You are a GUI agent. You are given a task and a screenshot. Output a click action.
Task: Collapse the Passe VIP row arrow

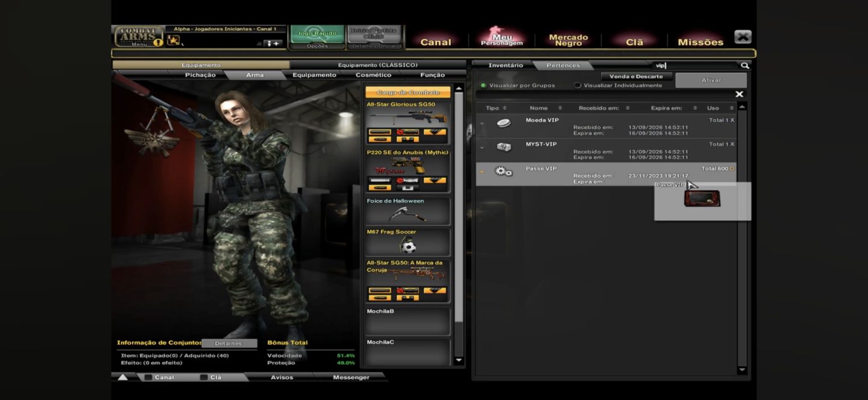[x=482, y=172]
